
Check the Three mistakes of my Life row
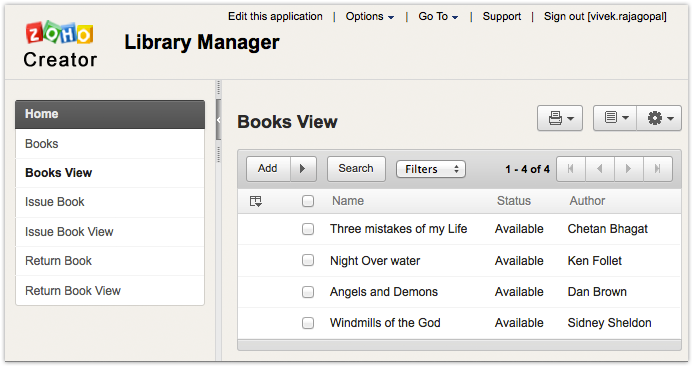click(x=308, y=229)
